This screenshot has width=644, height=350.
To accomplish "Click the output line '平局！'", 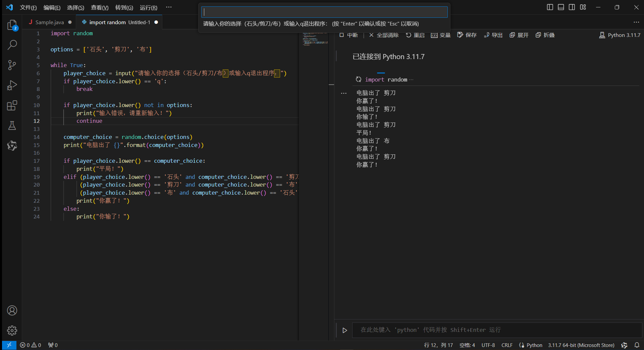I will click(x=364, y=133).
